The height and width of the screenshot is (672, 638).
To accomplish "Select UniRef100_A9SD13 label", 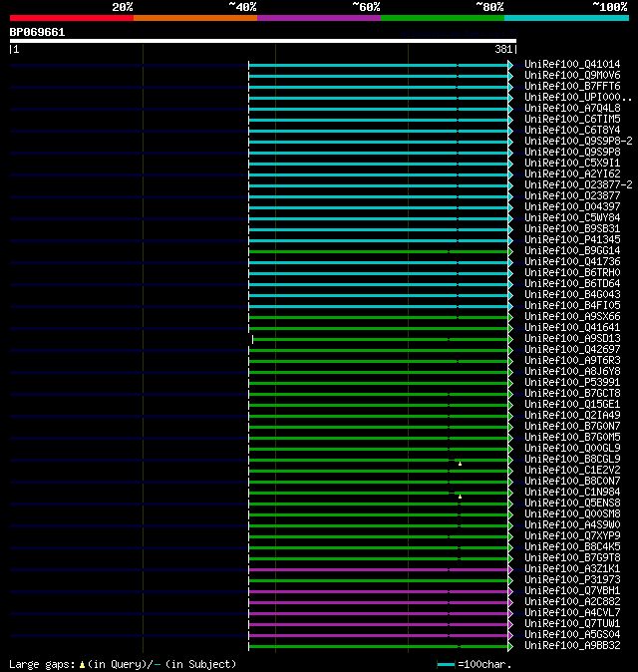I will [x=572, y=339].
